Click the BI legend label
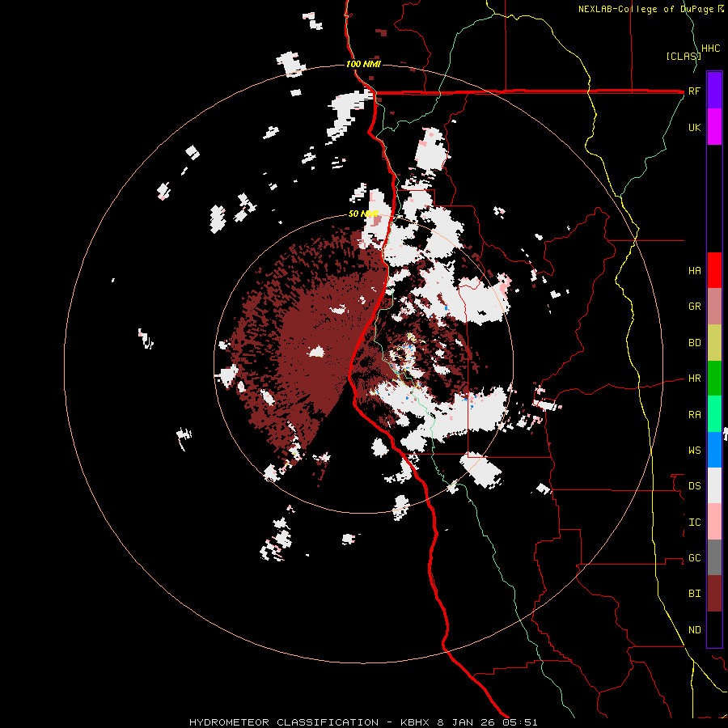The height and width of the screenshot is (728, 728). pyautogui.click(x=694, y=594)
